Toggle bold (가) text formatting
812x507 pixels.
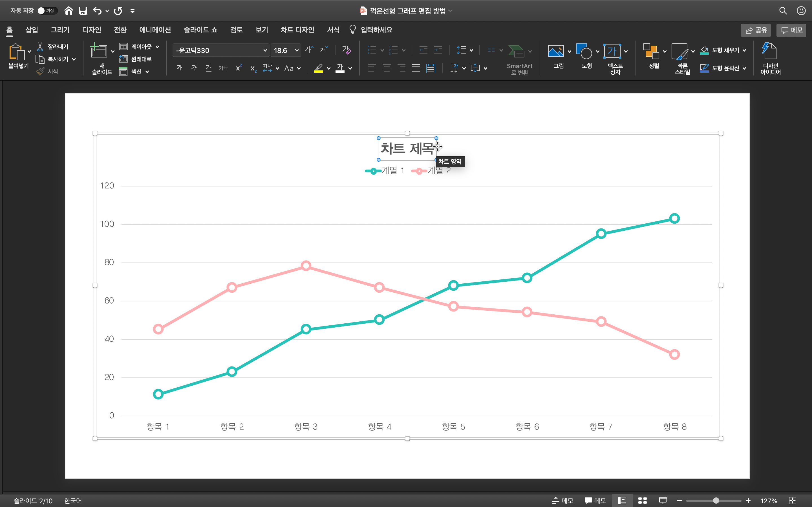179,68
